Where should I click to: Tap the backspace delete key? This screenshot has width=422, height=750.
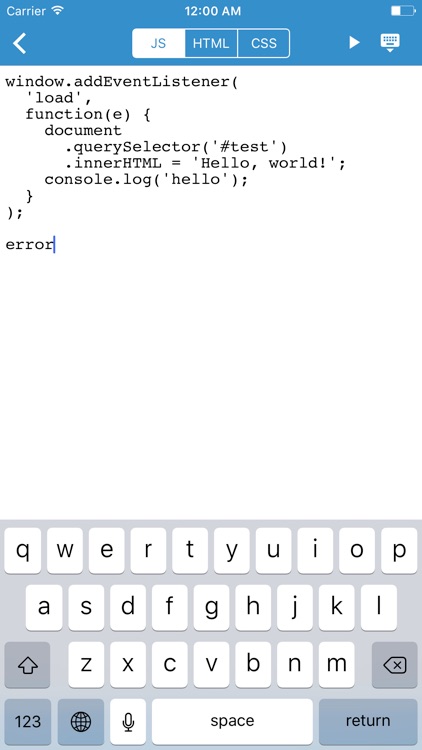pyautogui.click(x=395, y=665)
